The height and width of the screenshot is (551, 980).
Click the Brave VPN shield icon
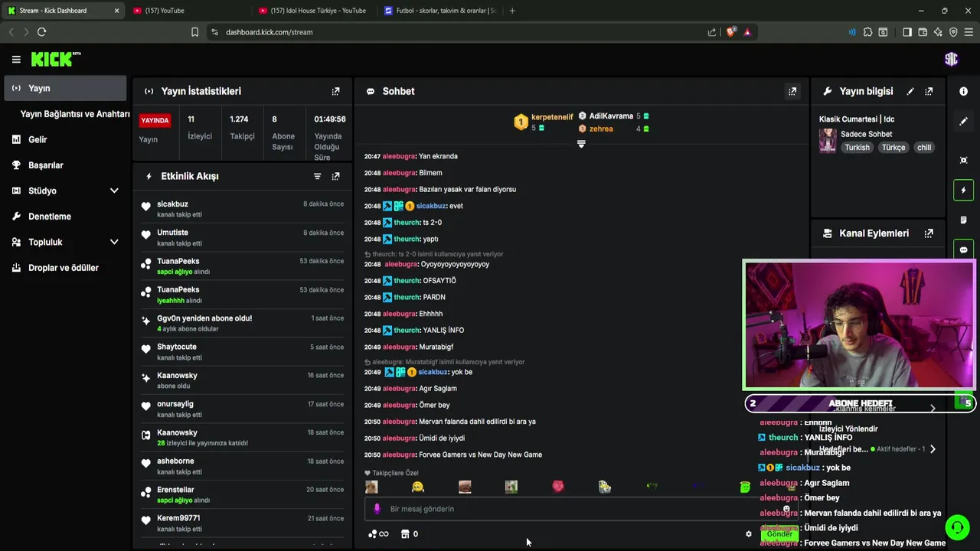tap(953, 32)
